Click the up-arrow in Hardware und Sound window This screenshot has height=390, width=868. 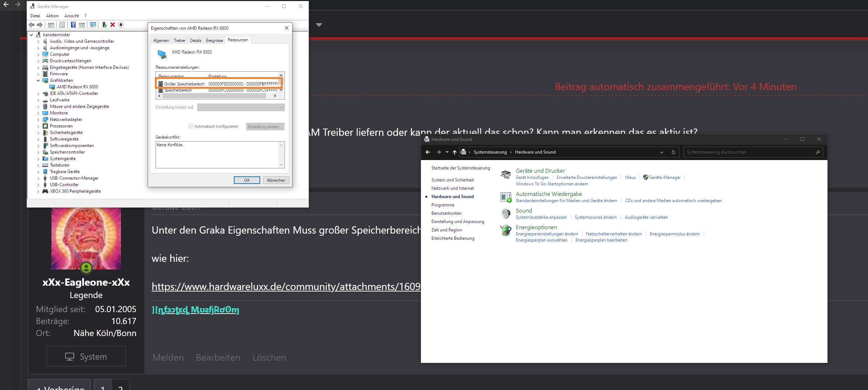[x=455, y=152]
